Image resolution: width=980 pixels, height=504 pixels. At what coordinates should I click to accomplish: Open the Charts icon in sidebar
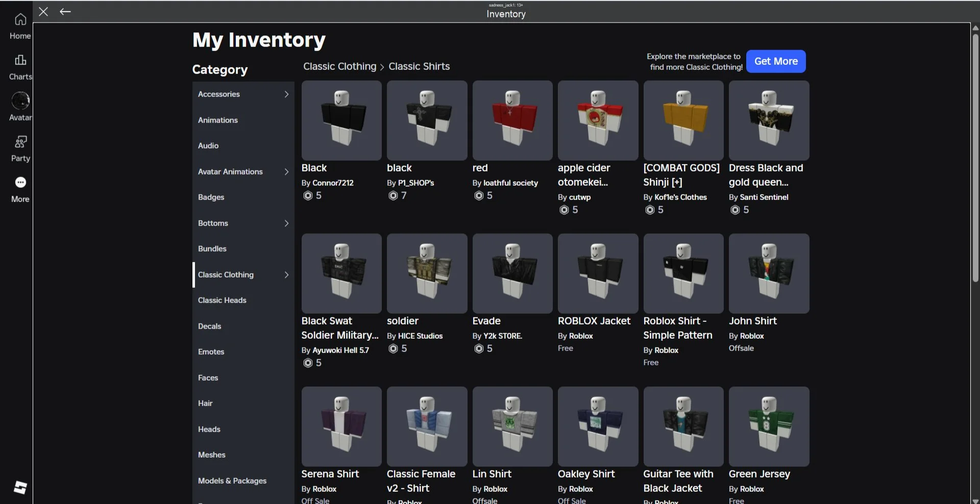tap(20, 61)
